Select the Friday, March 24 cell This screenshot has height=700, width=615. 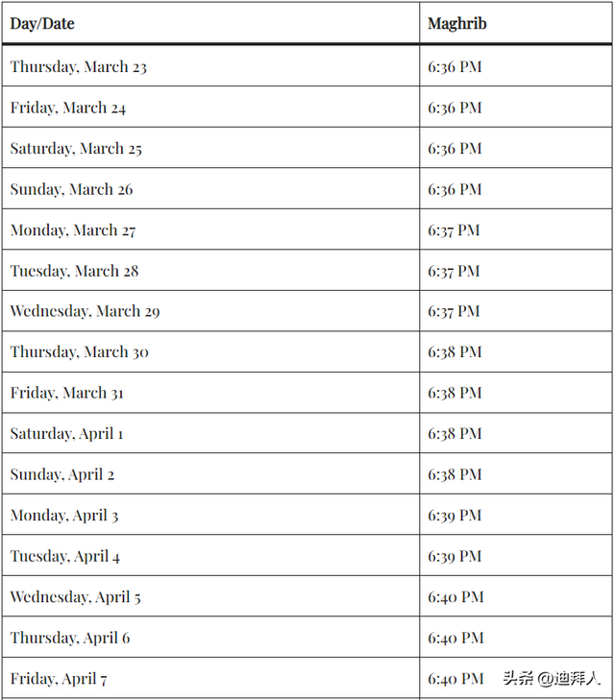(x=68, y=109)
